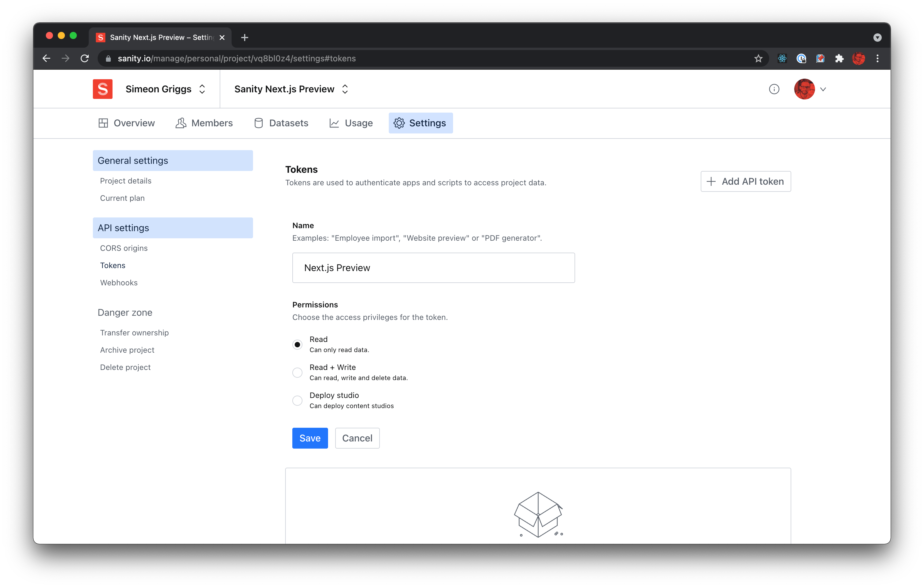Screen dimensions: 924x588
Task: Open the Chrome three-dot menu
Action: click(x=878, y=58)
